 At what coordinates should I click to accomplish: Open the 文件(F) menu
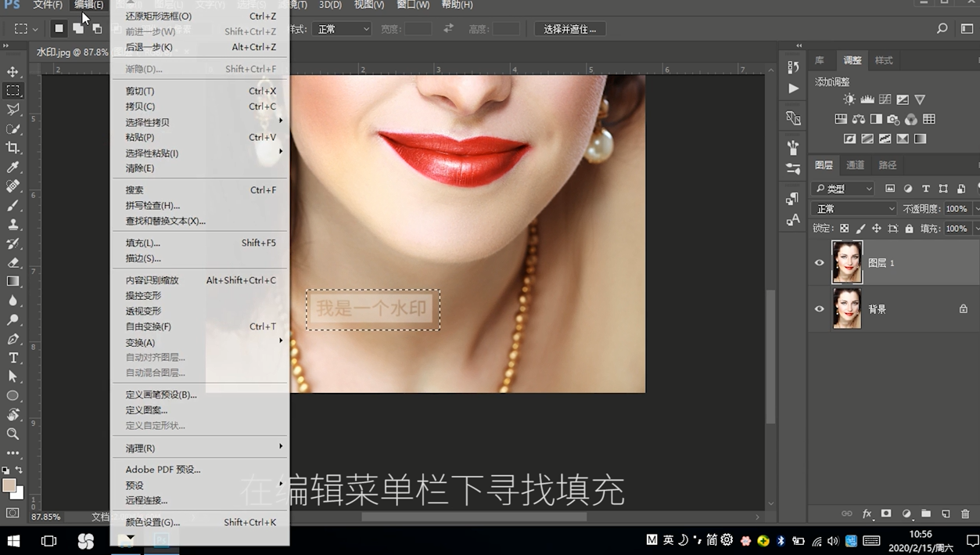(x=47, y=5)
